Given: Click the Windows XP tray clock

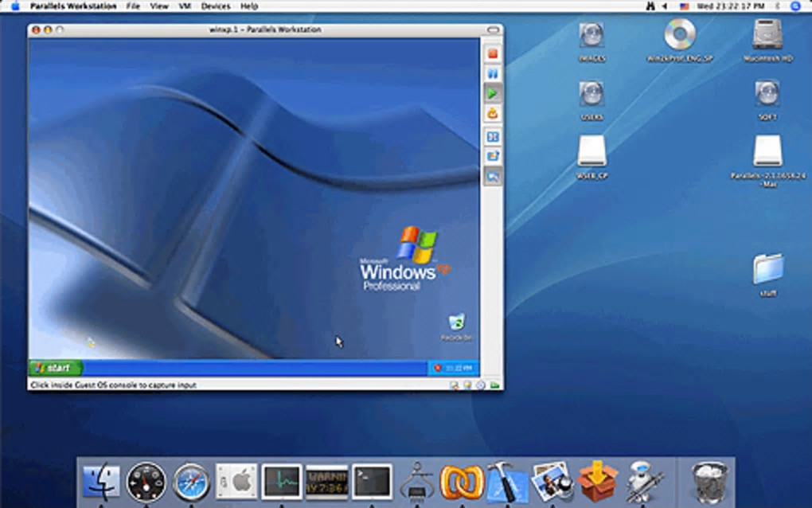Looking at the screenshot, I should [459, 368].
